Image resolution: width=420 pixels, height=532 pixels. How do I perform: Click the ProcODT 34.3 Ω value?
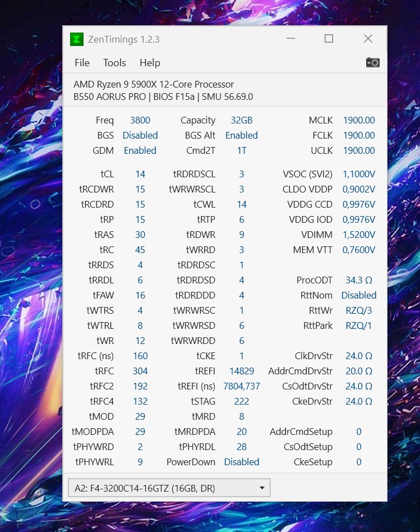click(359, 280)
